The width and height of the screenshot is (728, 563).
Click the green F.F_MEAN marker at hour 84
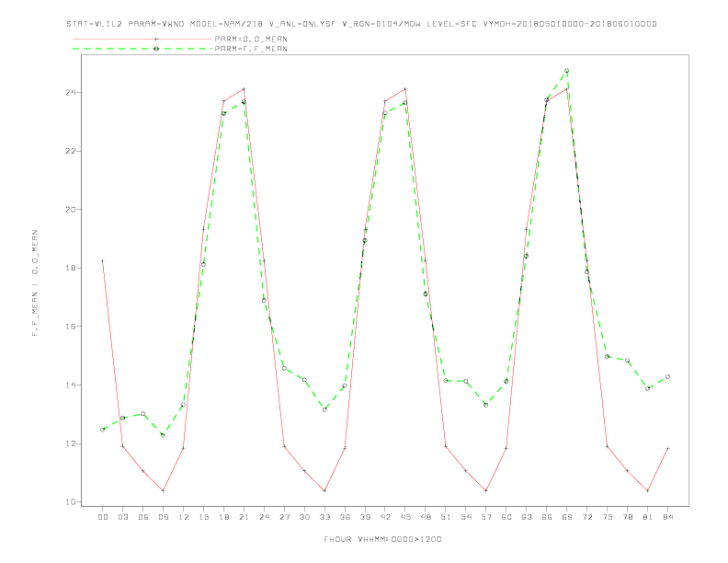point(667,377)
